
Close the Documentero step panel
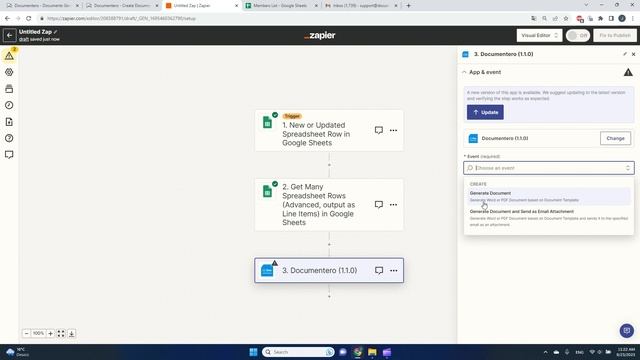pos(633,54)
